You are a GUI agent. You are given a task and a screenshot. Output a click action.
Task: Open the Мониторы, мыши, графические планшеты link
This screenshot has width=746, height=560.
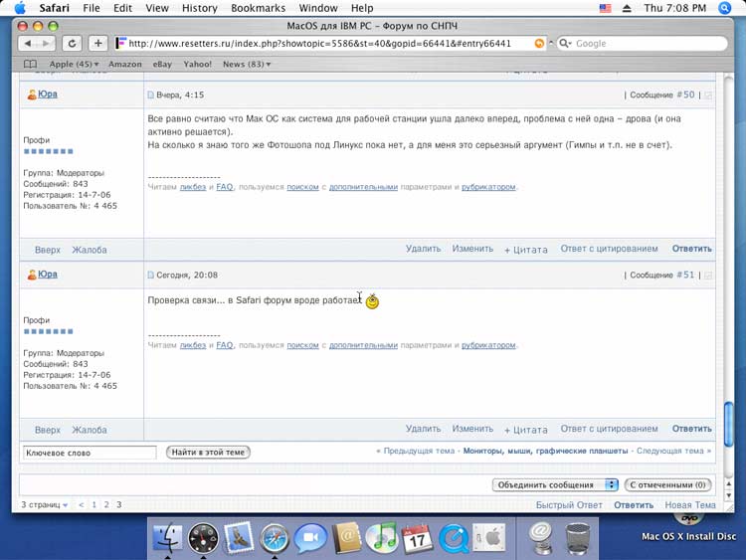pos(545,451)
